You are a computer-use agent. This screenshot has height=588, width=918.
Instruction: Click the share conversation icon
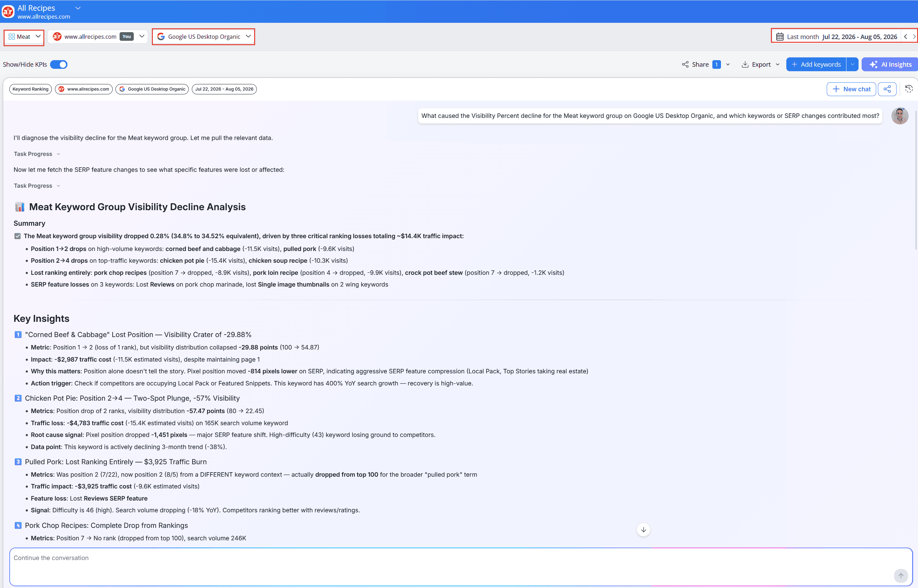click(887, 89)
